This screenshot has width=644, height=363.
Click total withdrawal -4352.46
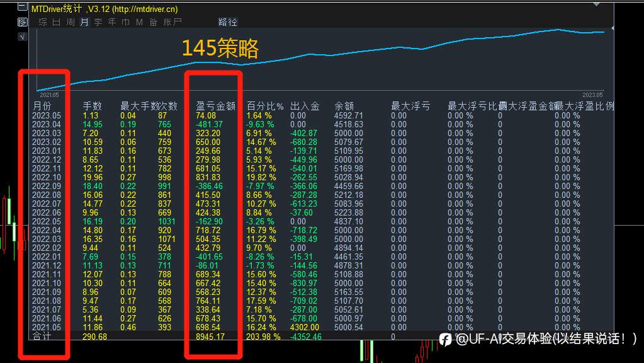tap(305, 337)
